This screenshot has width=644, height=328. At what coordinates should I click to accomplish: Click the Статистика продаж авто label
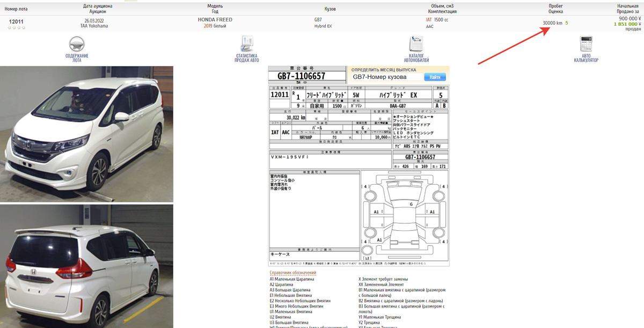(247, 58)
